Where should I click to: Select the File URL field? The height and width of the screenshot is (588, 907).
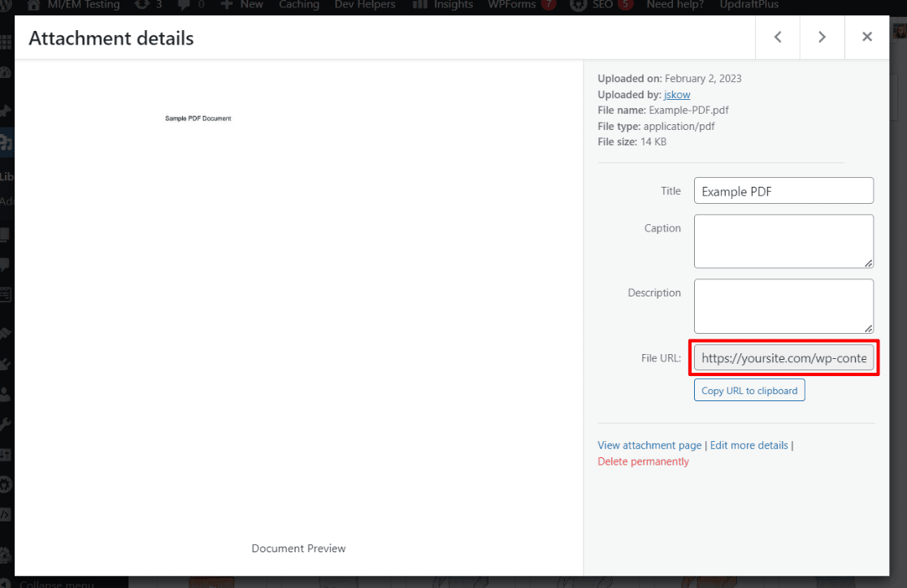783,357
